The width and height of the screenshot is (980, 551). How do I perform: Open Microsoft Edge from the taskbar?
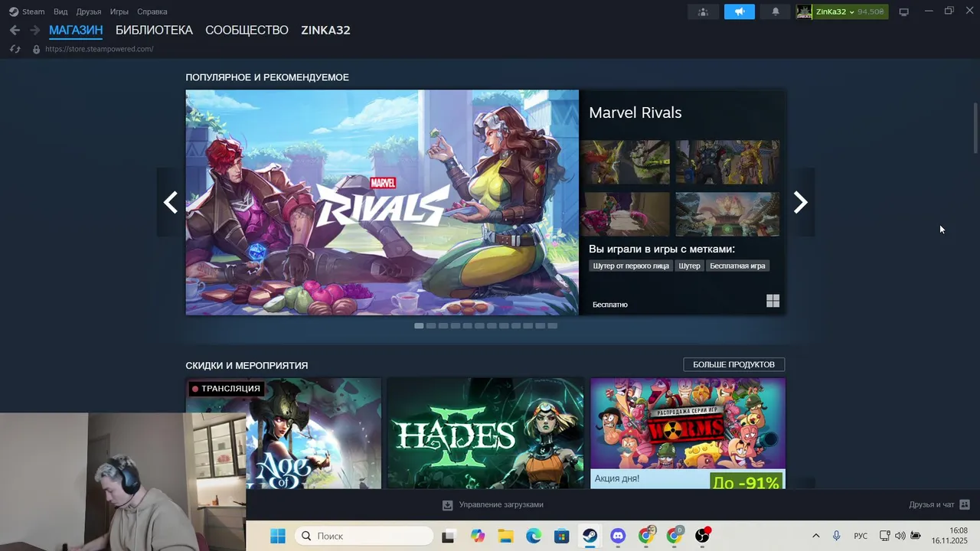pyautogui.click(x=534, y=536)
